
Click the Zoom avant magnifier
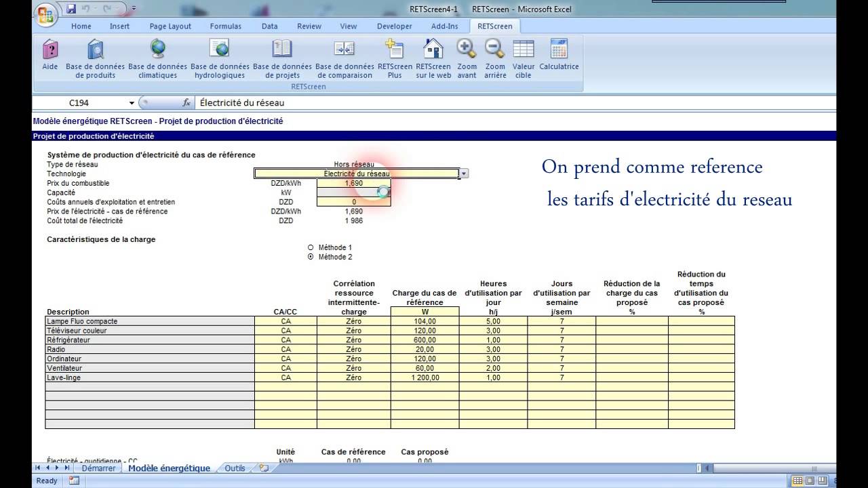(x=467, y=58)
